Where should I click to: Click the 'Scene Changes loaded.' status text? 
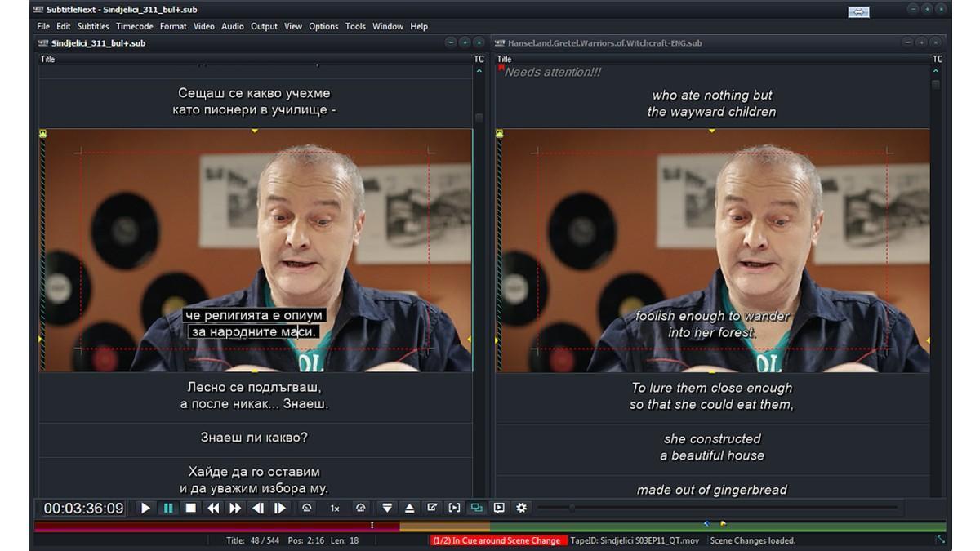(753, 540)
